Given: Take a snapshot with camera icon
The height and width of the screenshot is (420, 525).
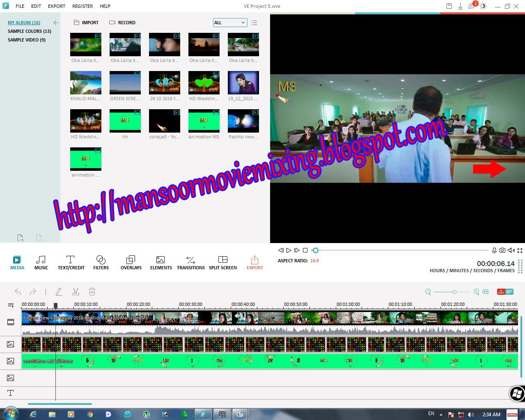Looking at the screenshot, I should coord(502,250).
